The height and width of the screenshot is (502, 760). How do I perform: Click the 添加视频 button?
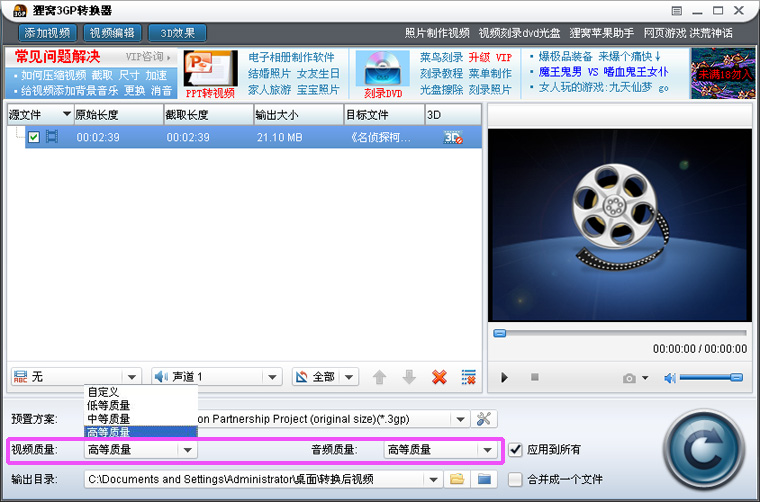(x=48, y=33)
